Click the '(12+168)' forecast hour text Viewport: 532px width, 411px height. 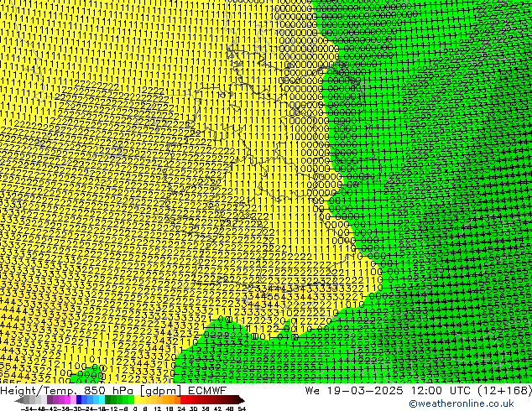pos(504,391)
